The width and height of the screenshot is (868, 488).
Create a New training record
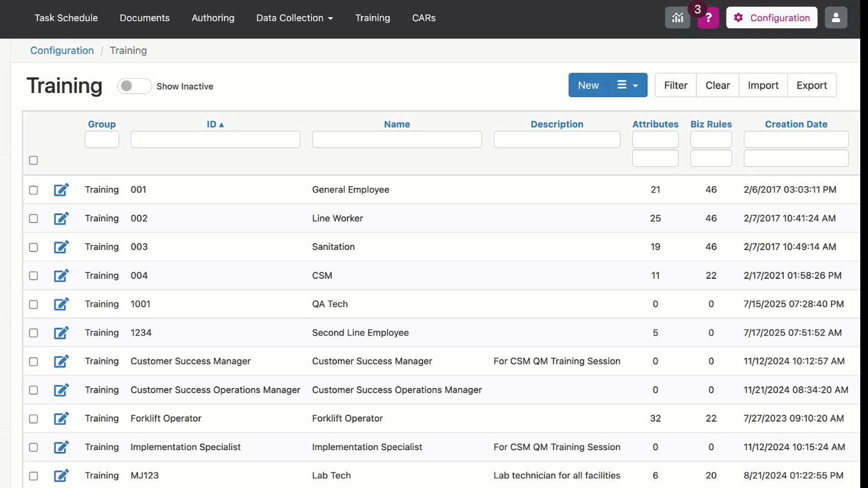588,86
